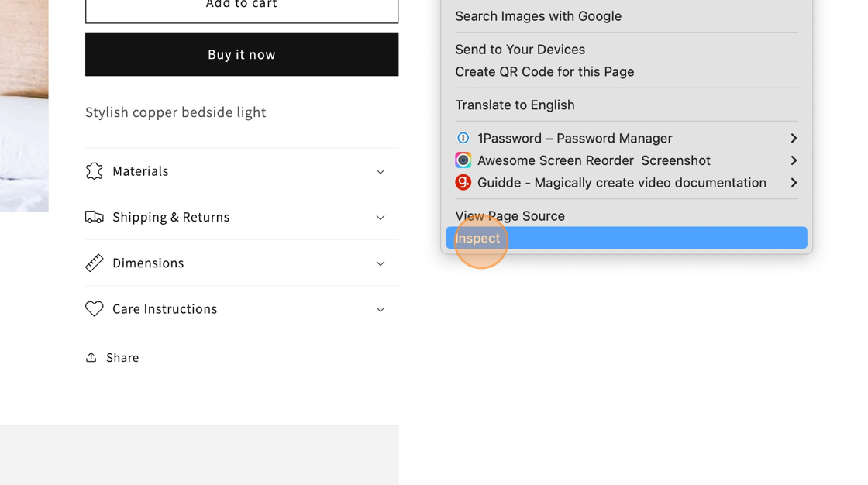This screenshot has width=868, height=485.
Task: Click the Buy it now button
Action: tap(242, 54)
